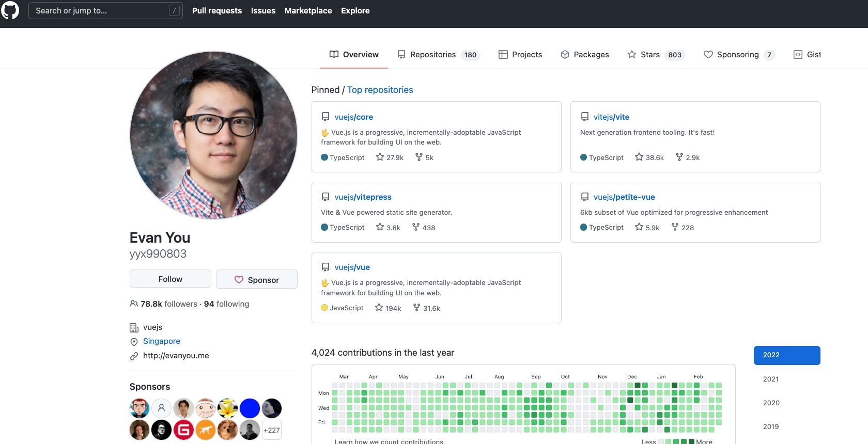This screenshot has height=444, width=868.
Task: Open the http://evanyou.me website link
Action: click(176, 356)
